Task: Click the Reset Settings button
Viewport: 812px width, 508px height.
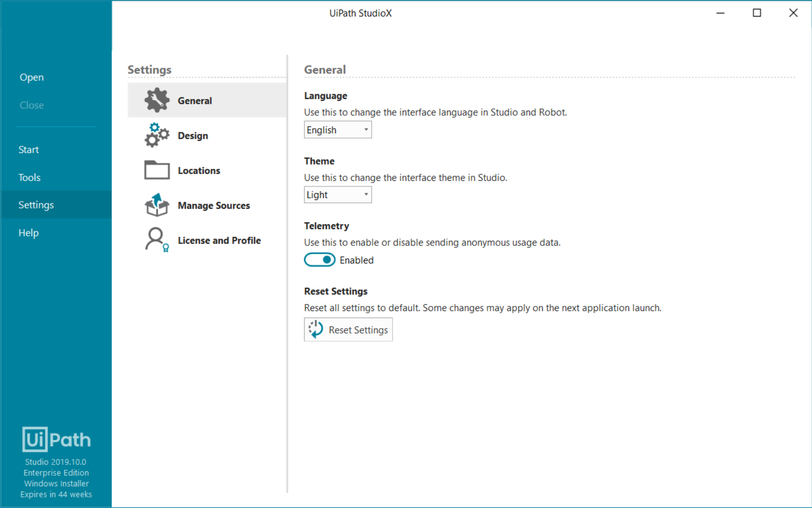Action: click(348, 330)
